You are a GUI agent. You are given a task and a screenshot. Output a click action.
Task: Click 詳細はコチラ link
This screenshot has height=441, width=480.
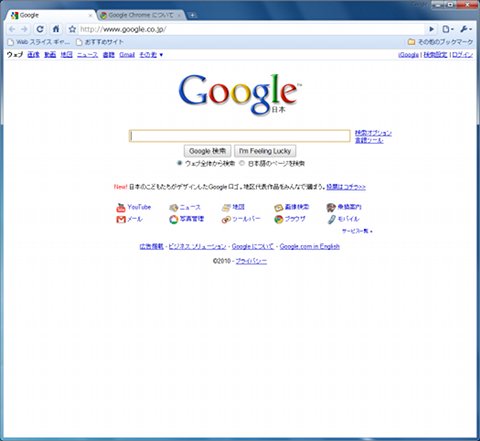(x=346, y=187)
